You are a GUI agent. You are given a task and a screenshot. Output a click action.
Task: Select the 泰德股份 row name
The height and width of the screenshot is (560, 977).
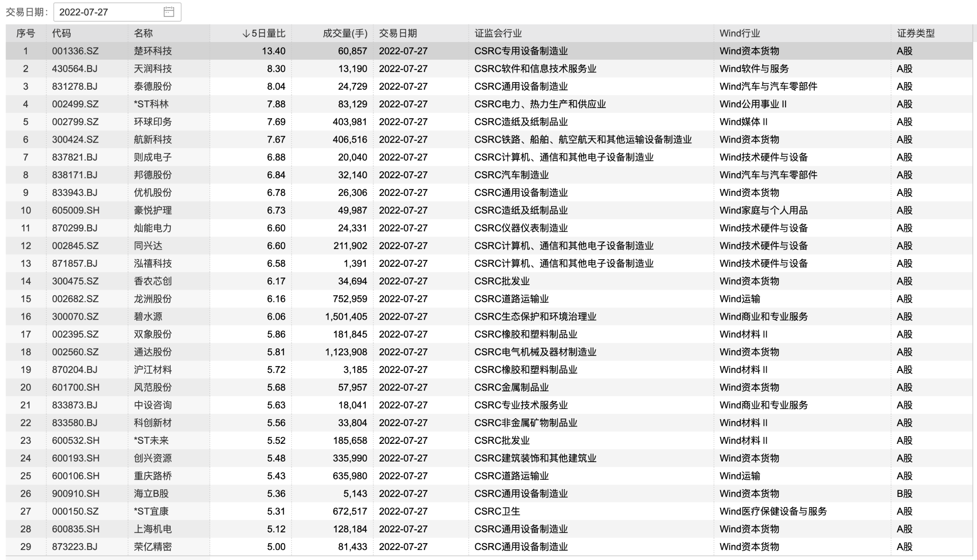pos(153,87)
